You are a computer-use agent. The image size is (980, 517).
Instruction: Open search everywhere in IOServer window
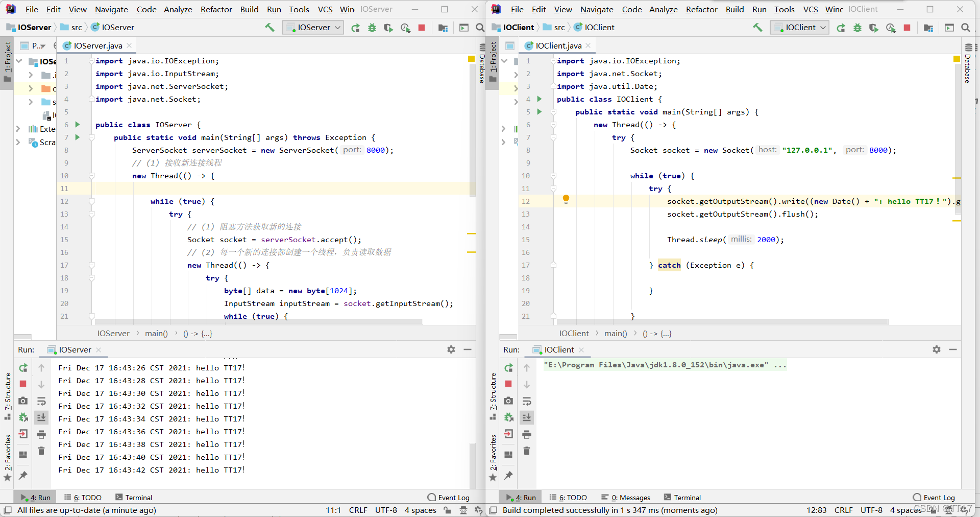click(480, 28)
